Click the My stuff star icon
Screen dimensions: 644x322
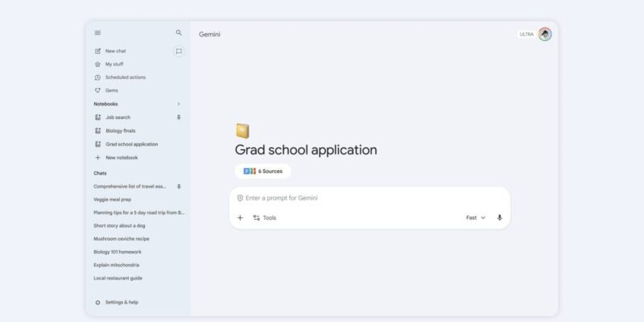(x=97, y=64)
